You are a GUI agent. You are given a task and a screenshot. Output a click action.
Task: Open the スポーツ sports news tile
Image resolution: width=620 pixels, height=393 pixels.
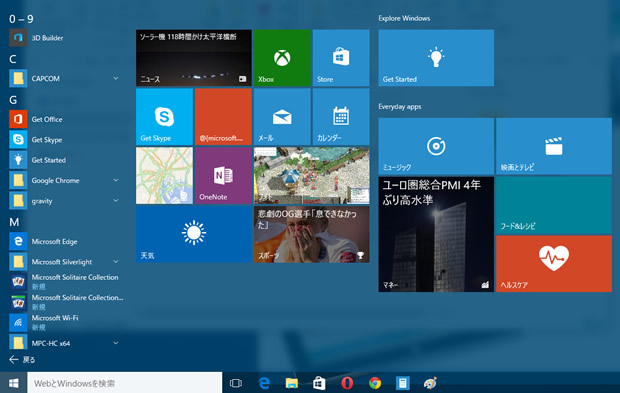(x=312, y=234)
